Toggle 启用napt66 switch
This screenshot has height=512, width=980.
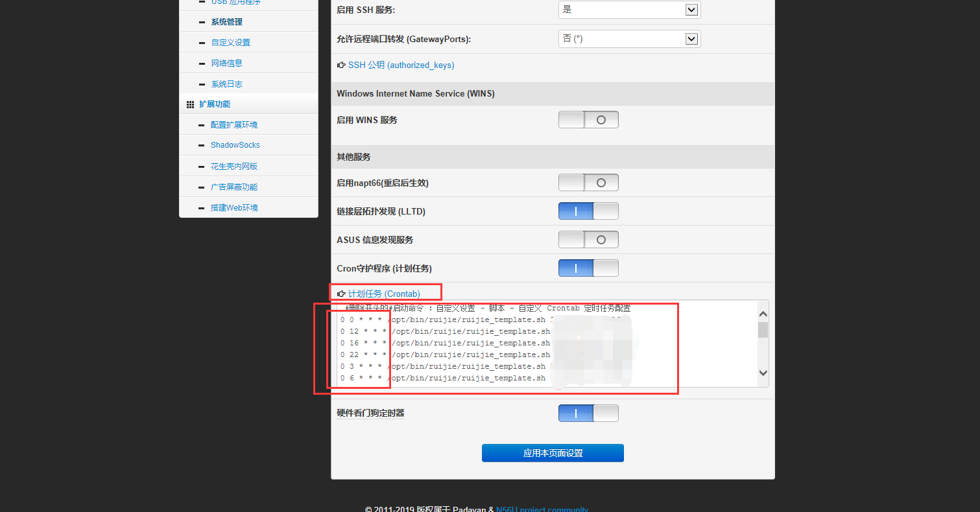588,183
